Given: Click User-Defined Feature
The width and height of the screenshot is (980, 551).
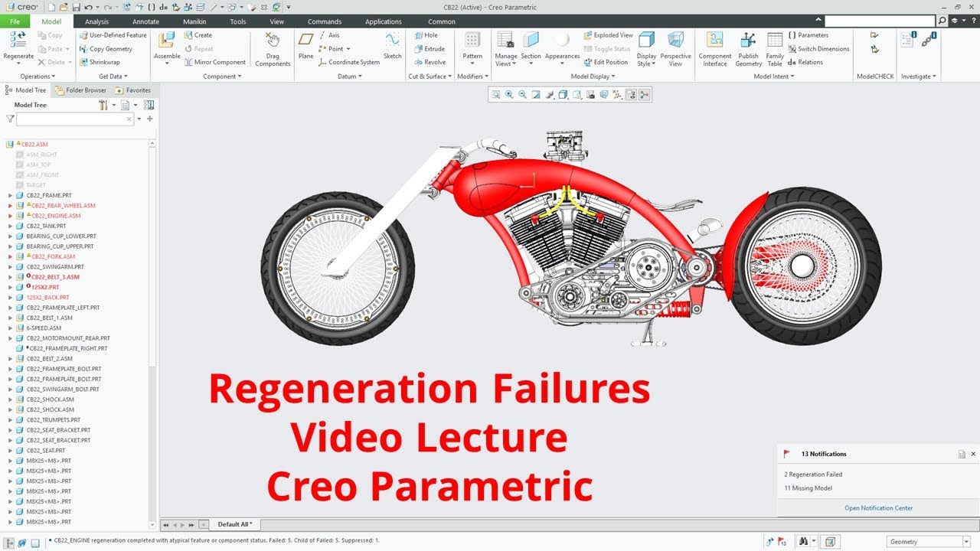Looking at the screenshot, I should point(113,35).
